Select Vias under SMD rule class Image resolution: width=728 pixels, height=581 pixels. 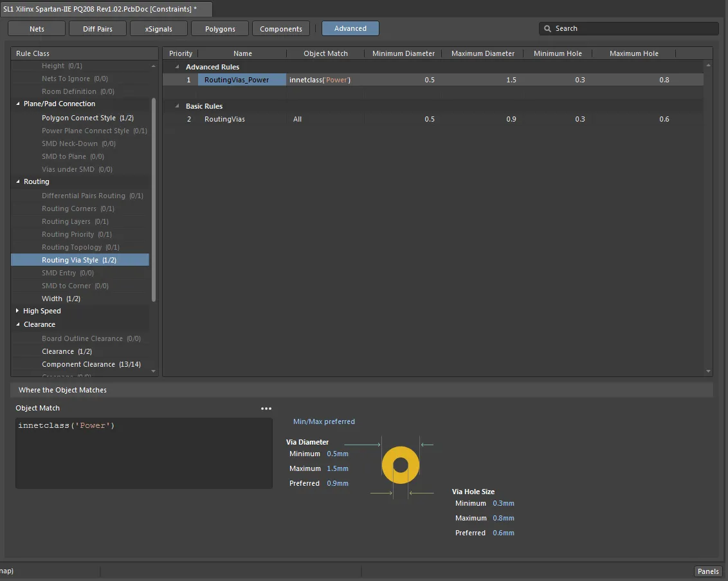click(x=77, y=169)
